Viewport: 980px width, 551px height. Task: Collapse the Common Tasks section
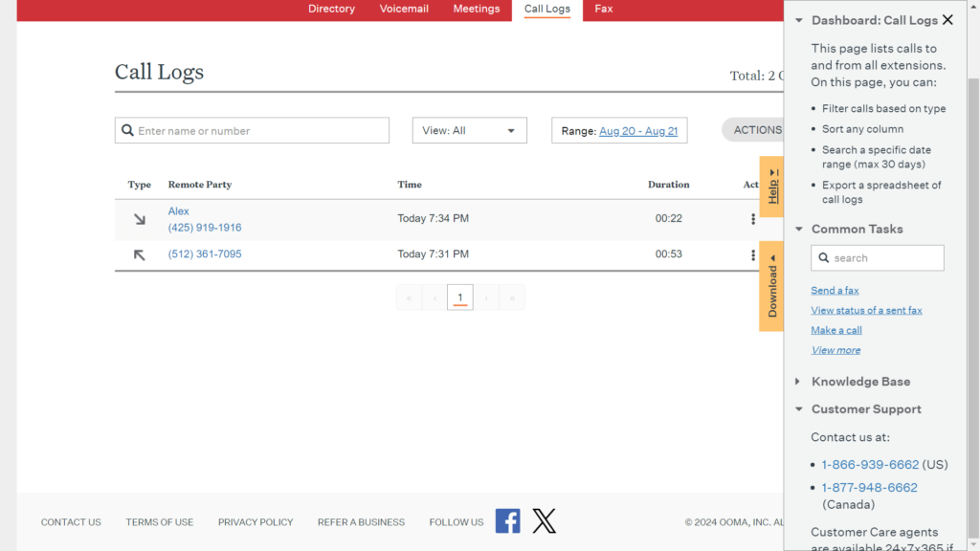point(798,230)
